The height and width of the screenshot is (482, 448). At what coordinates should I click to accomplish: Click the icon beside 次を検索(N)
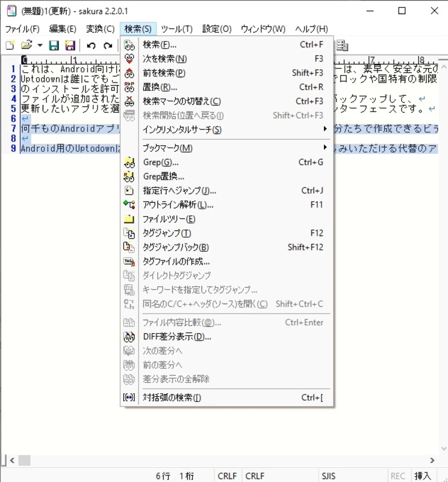click(x=129, y=59)
